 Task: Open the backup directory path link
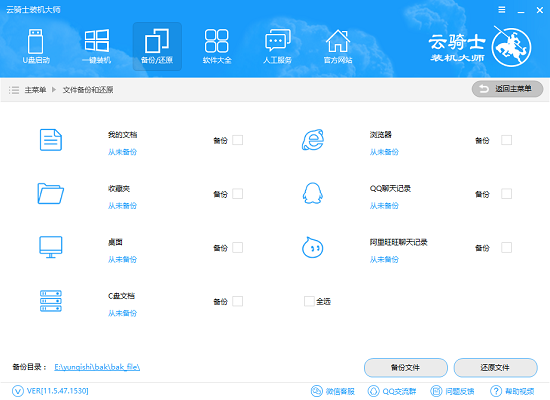[97, 367]
